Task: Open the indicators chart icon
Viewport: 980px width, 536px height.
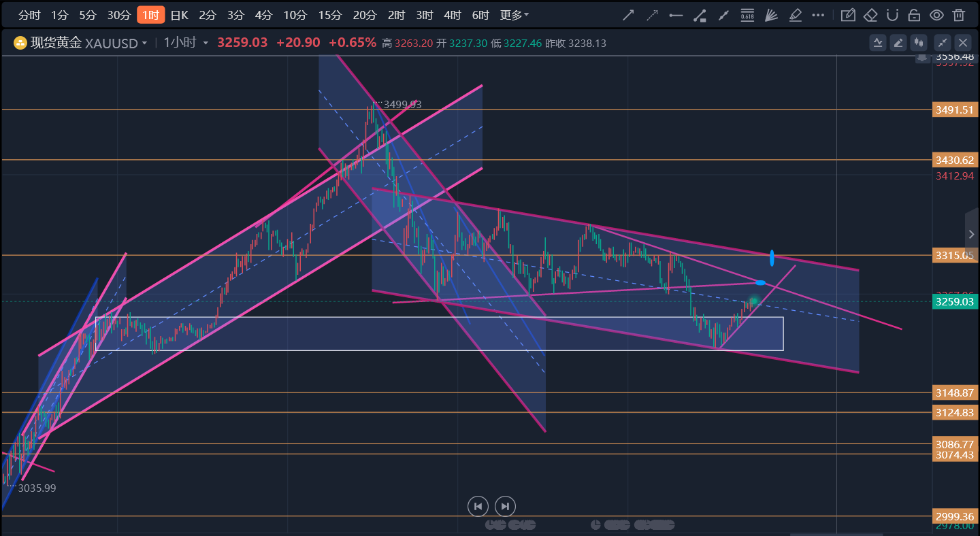Action: coord(877,43)
